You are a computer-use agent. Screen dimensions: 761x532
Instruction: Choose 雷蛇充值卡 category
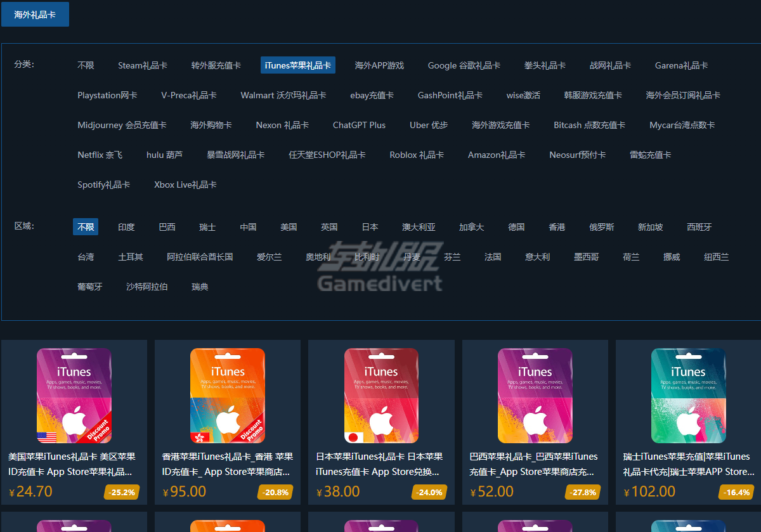click(x=650, y=155)
